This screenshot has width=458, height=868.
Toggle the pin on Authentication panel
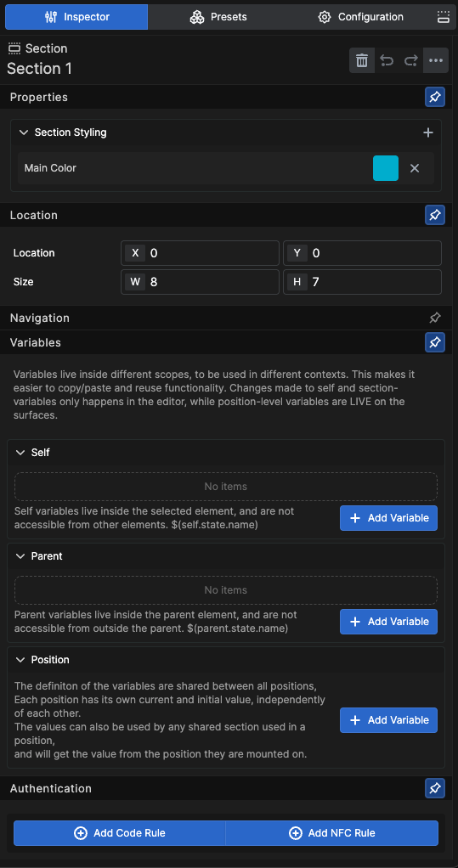[x=435, y=788]
